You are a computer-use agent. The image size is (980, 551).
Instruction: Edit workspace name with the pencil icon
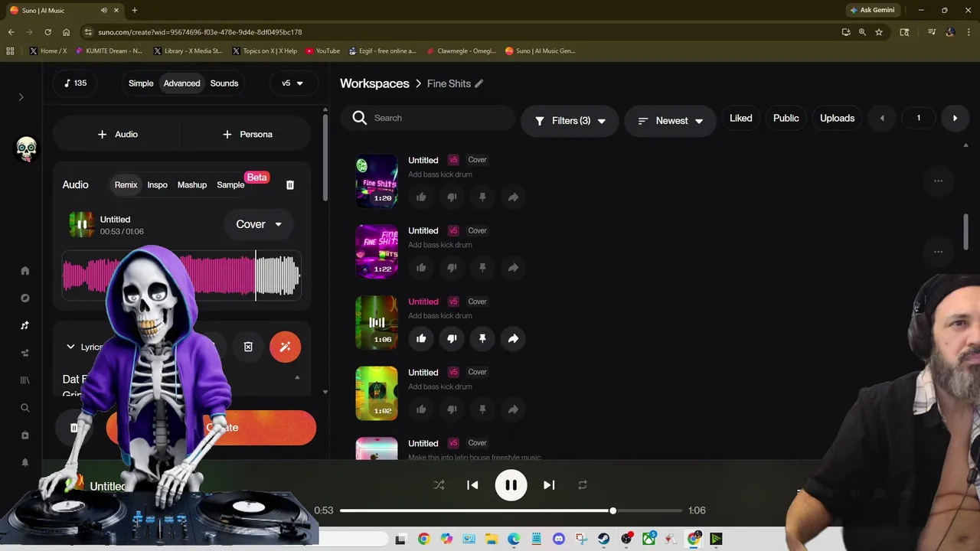(479, 83)
